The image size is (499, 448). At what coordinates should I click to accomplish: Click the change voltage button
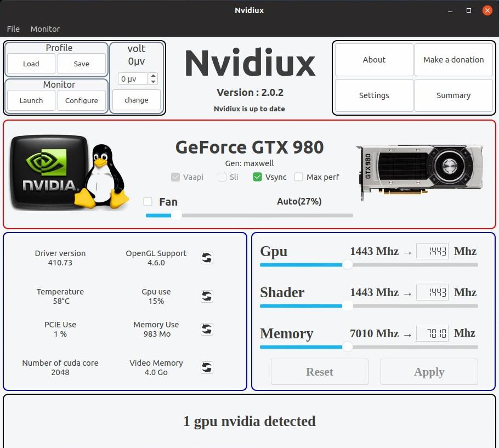[137, 100]
